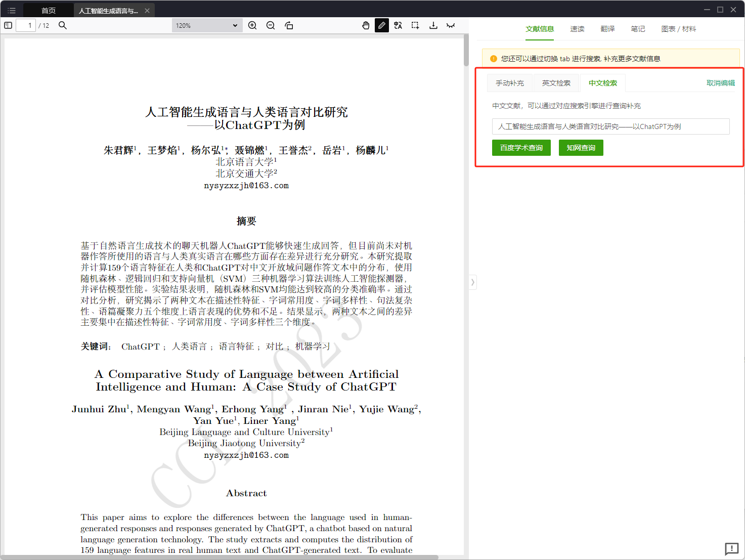The width and height of the screenshot is (745, 560).
Task: Toggle the PDF sidebar panel icon
Action: 8,25
